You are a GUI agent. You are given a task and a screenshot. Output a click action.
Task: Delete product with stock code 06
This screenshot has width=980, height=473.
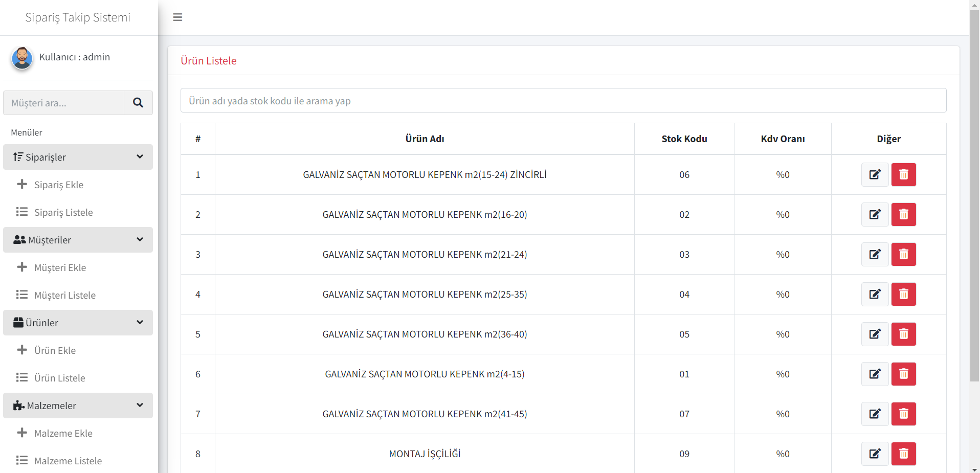[x=903, y=174]
